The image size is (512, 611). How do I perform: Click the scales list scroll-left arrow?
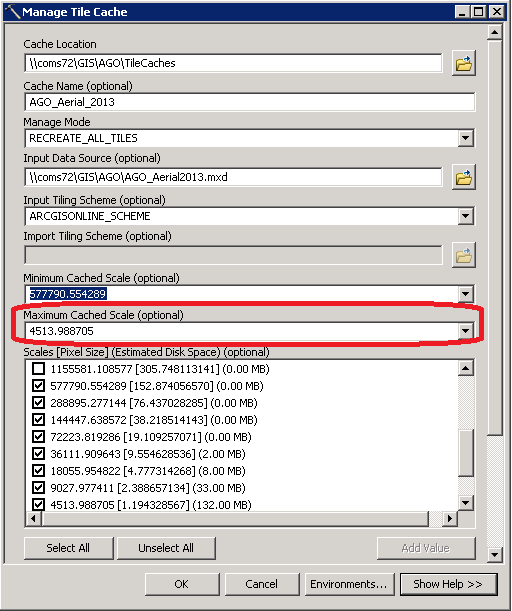pyautogui.click(x=33, y=519)
